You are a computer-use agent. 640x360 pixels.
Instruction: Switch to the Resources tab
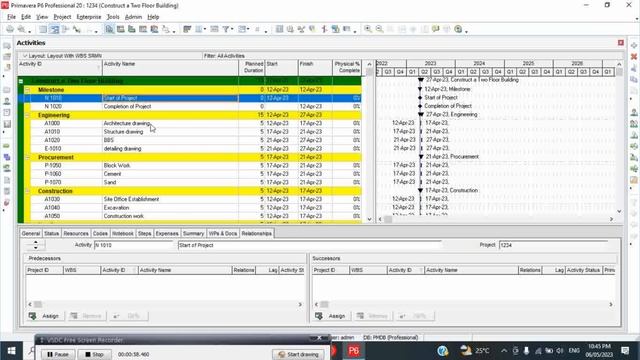click(x=76, y=233)
